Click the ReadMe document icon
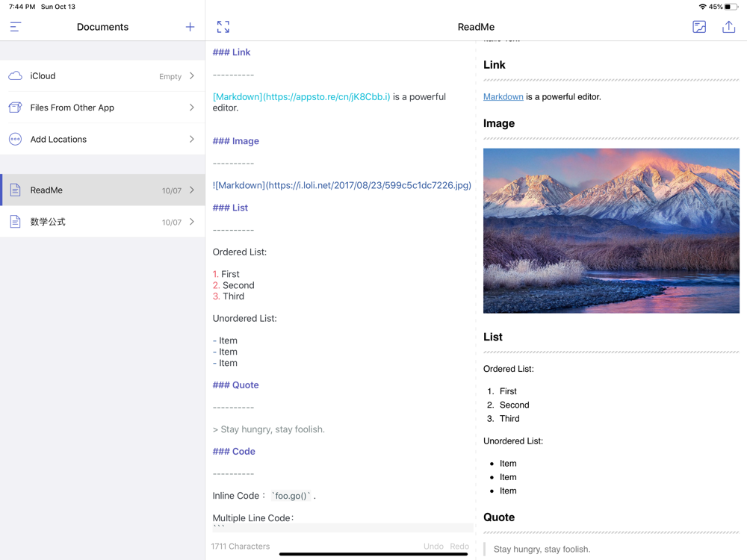Screen dimensions: 747x560 [x=15, y=190]
